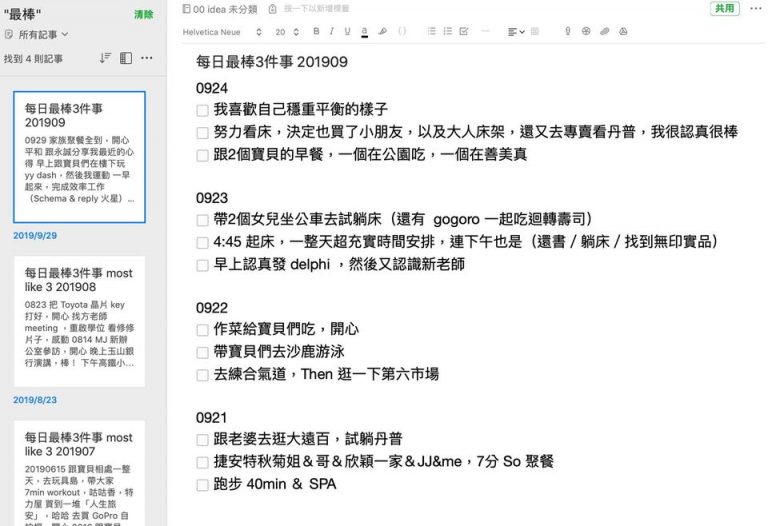
Task: Open the note list more options menu
Action: tap(146, 58)
